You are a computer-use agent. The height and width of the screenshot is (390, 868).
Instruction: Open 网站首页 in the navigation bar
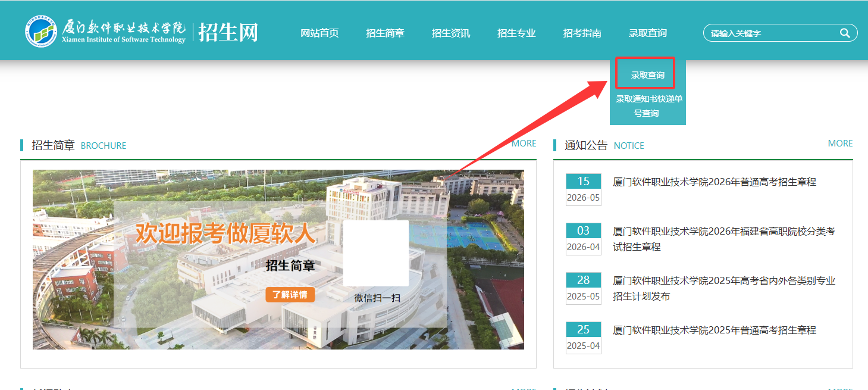pos(319,33)
